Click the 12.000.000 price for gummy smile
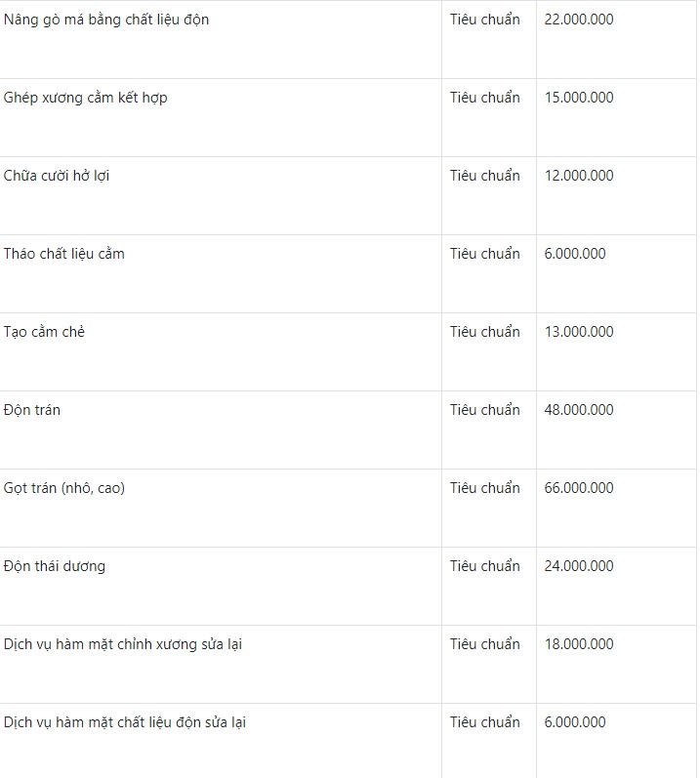The height and width of the screenshot is (778, 700). pyautogui.click(x=579, y=176)
